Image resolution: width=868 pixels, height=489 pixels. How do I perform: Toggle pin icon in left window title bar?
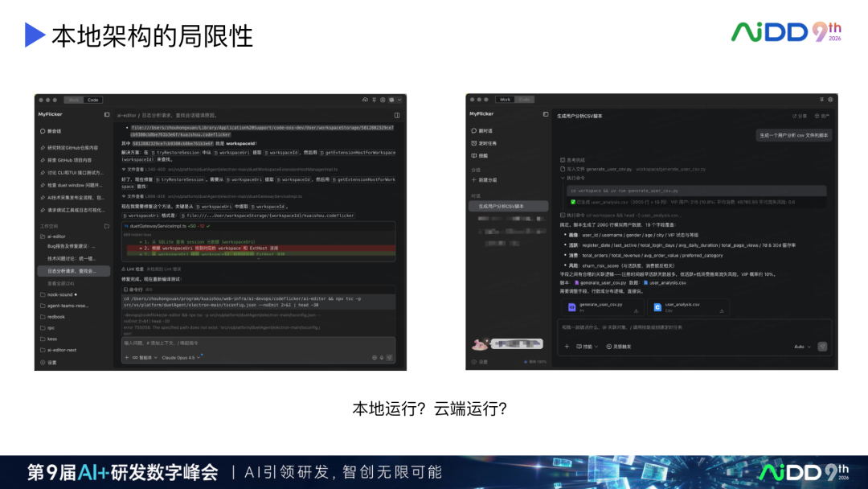375,100
